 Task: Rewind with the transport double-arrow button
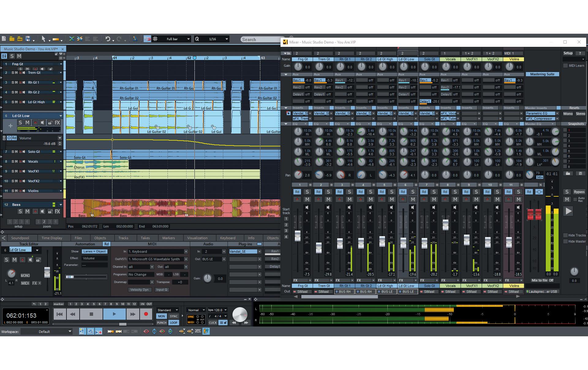(x=73, y=314)
